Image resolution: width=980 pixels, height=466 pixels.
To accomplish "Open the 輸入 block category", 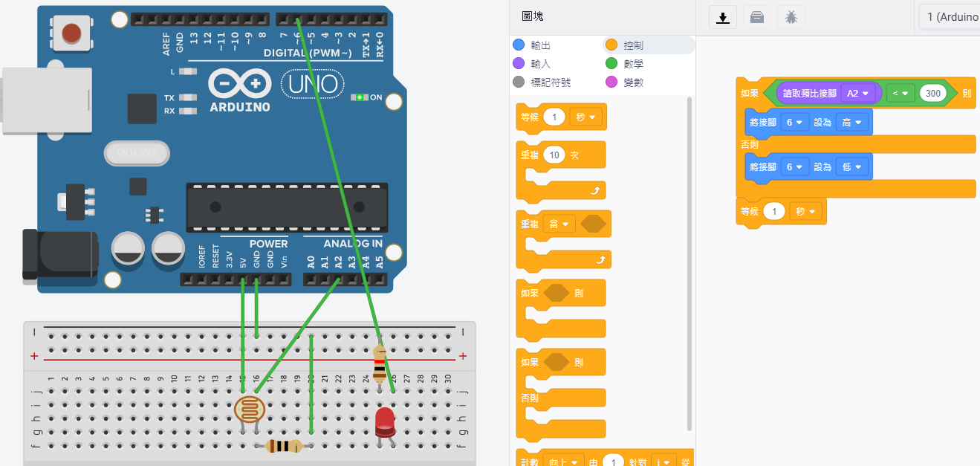I will (x=540, y=64).
